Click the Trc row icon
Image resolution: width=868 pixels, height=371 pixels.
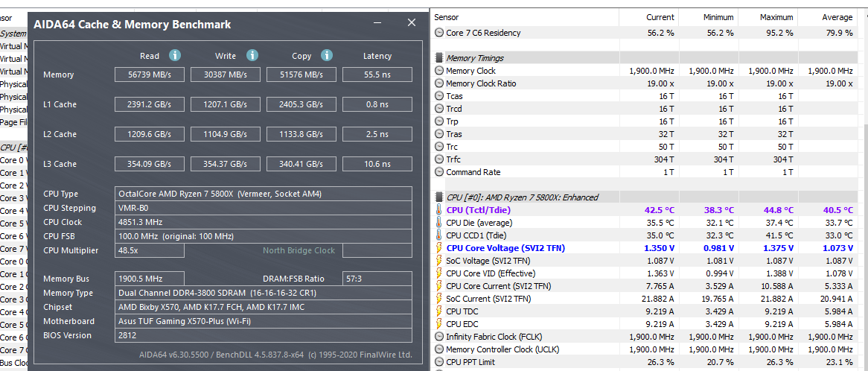pos(439,147)
